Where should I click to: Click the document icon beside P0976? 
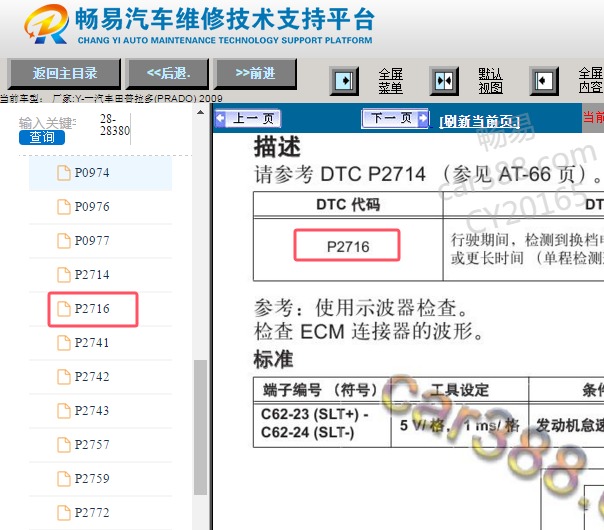[x=64, y=206]
